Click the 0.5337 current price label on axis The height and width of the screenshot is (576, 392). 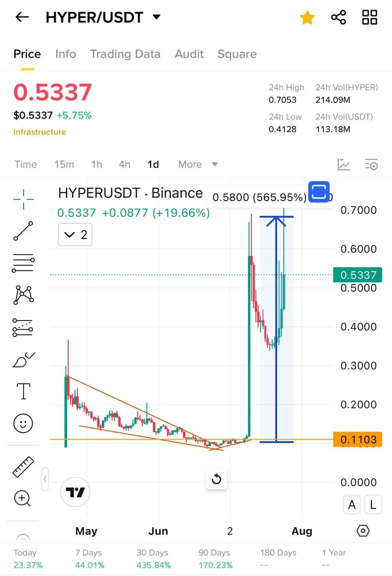pyautogui.click(x=357, y=275)
